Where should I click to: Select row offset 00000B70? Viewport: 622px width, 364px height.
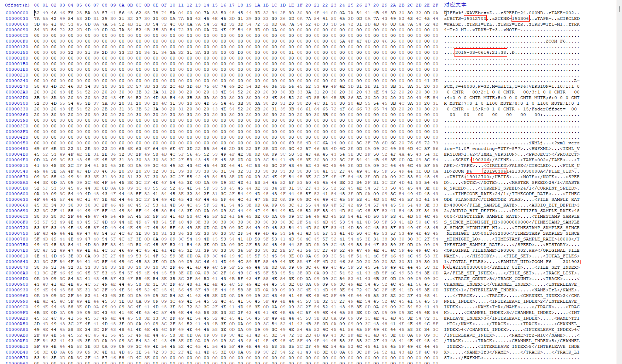[x=17, y=358]
